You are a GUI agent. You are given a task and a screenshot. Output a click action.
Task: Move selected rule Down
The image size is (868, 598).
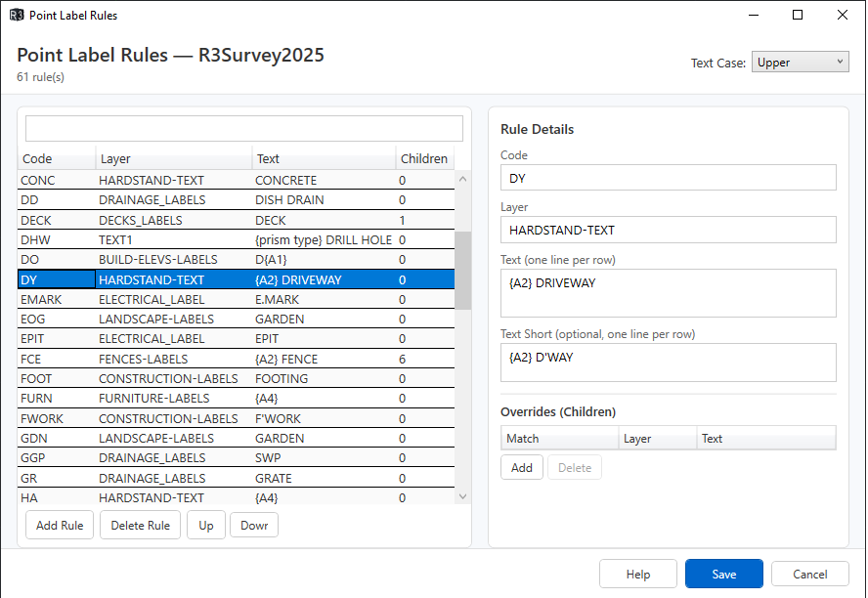coord(254,525)
